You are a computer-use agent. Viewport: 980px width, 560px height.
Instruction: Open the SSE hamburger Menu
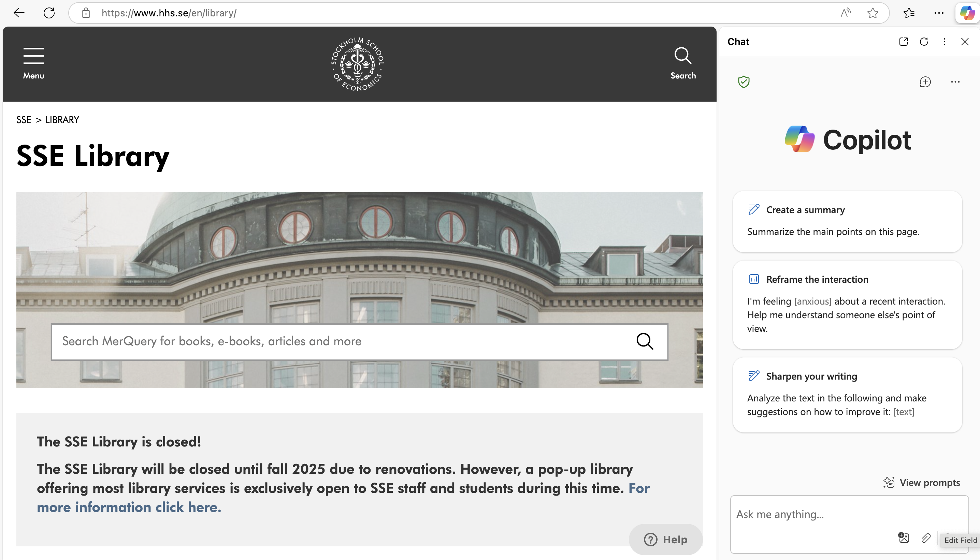click(x=33, y=63)
